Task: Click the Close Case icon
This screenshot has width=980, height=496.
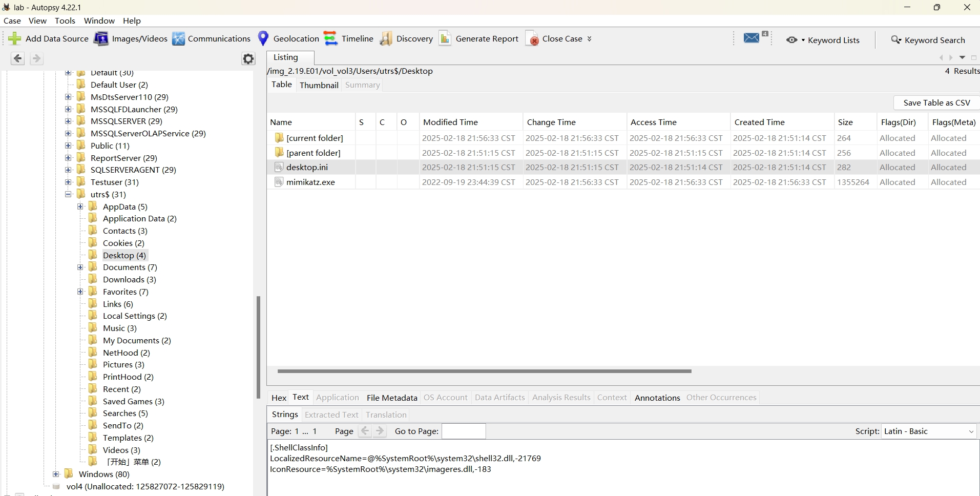Action: pos(532,38)
